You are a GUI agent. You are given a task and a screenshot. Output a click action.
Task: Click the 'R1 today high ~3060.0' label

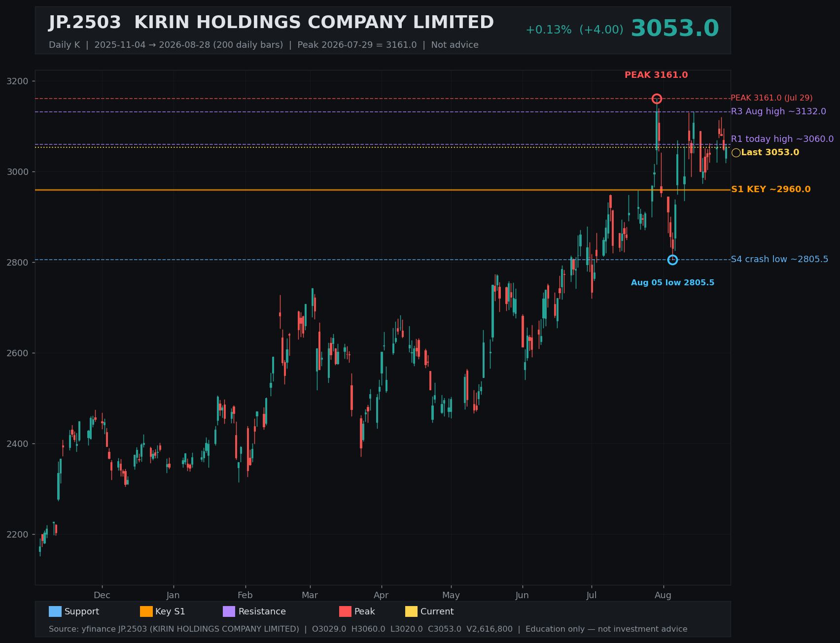coord(782,139)
